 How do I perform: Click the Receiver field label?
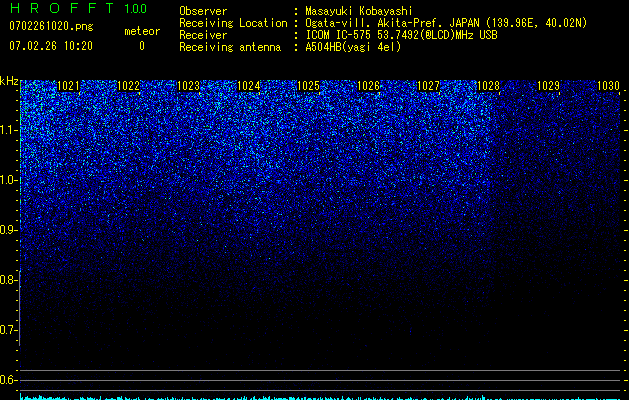(203, 35)
